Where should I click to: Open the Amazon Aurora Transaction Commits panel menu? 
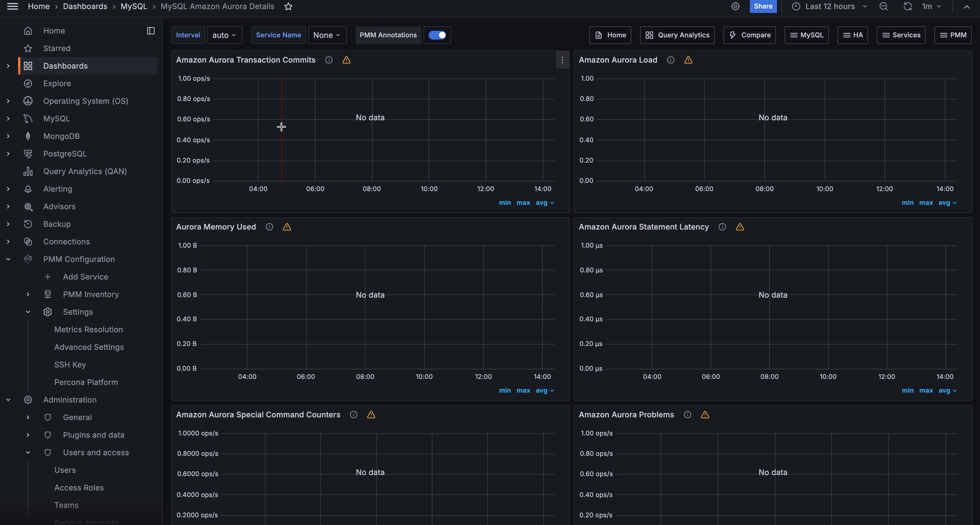[562, 60]
